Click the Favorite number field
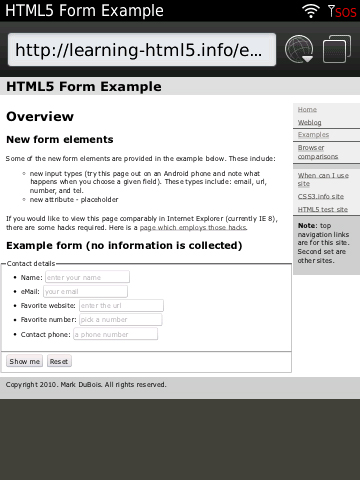Screen dimensions: 360x480 pos(121,319)
